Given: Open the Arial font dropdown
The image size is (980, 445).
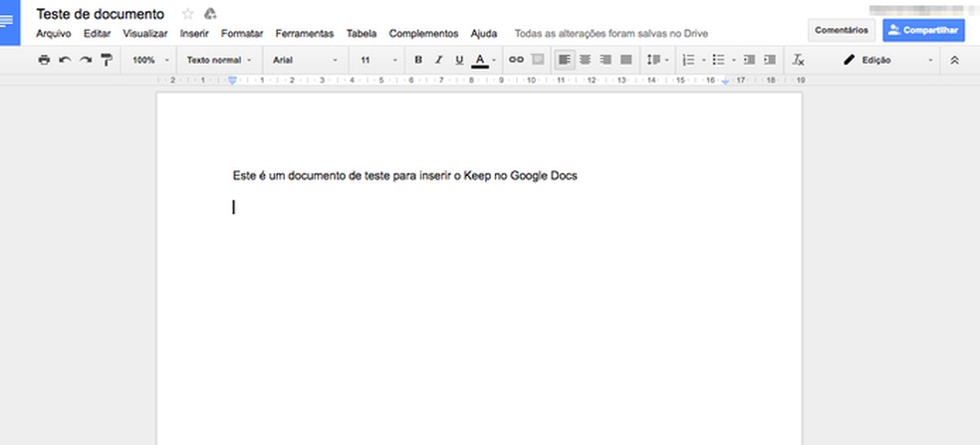Looking at the screenshot, I should [305, 60].
